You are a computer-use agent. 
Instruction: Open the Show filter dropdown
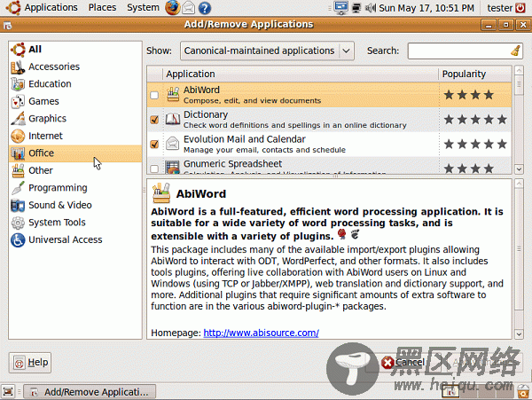[x=267, y=51]
